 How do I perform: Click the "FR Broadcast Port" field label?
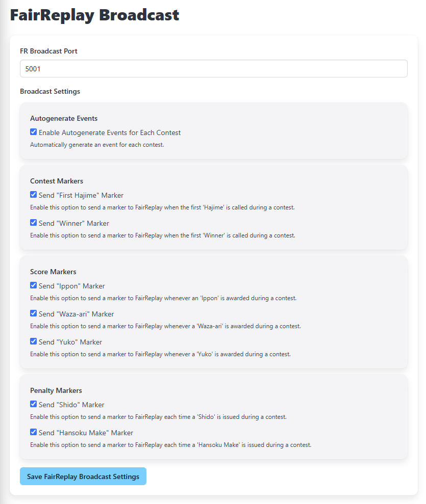(48, 51)
